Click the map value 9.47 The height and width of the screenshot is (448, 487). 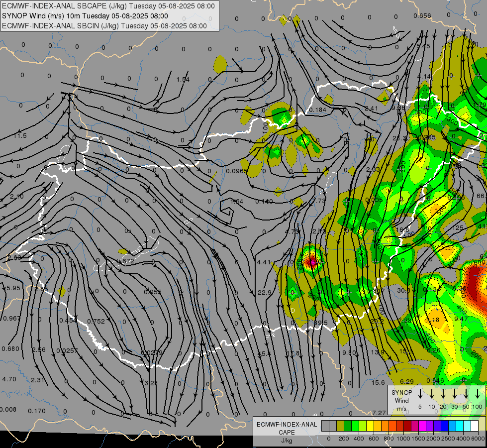coord(461,319)
